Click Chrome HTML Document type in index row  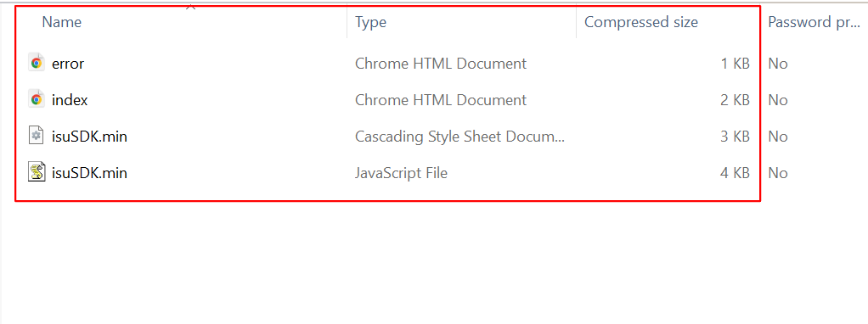[x=441, y=100]
